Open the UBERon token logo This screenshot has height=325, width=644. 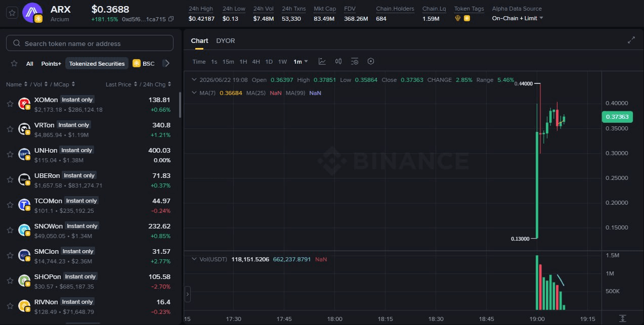[x=24, y=179]
